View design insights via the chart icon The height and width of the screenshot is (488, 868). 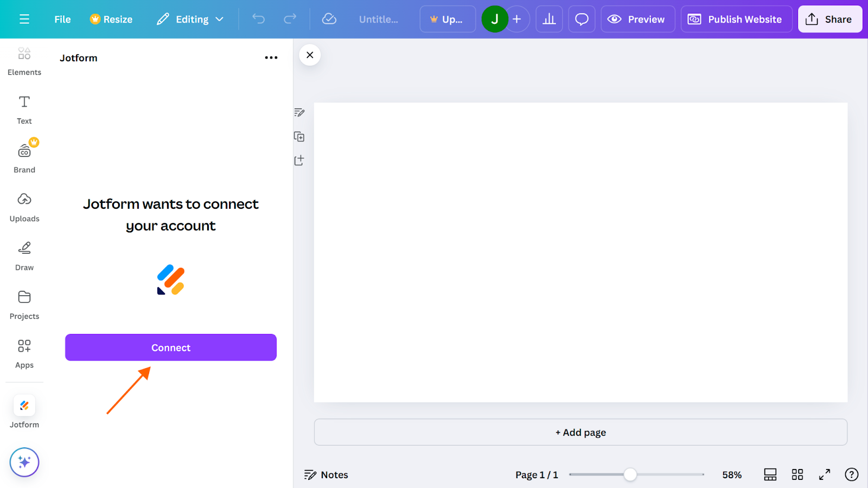549,19
